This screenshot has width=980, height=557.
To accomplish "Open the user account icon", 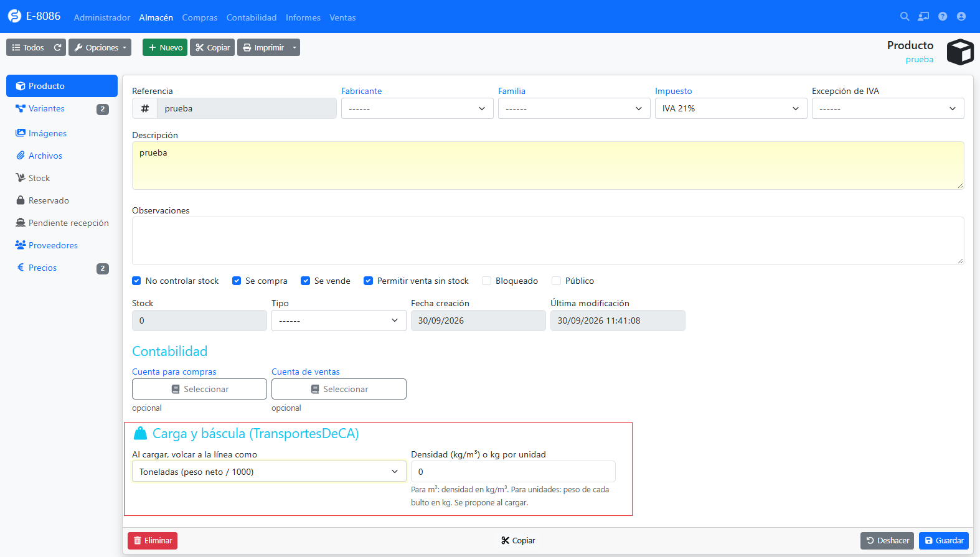I will (x=961, y=17).
